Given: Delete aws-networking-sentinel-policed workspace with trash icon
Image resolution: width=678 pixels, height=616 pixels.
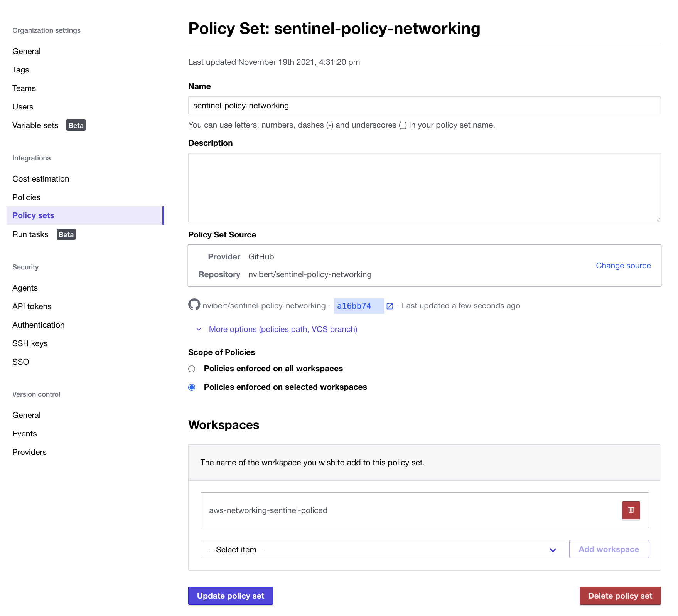Looking at the screenshot, I should click(x=631, y=510).
